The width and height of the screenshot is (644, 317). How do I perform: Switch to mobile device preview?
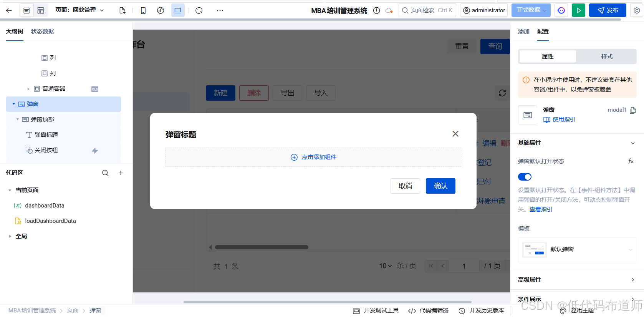143,10
